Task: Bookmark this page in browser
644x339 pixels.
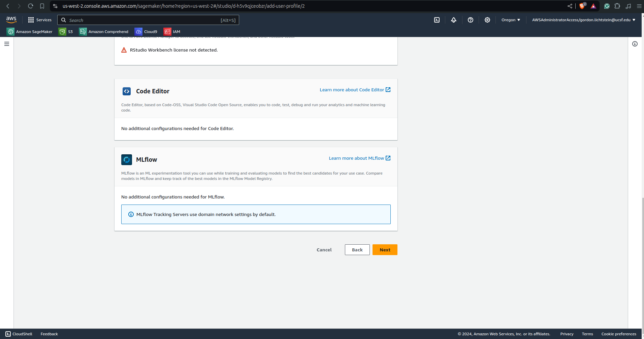Action: (42, 6)
